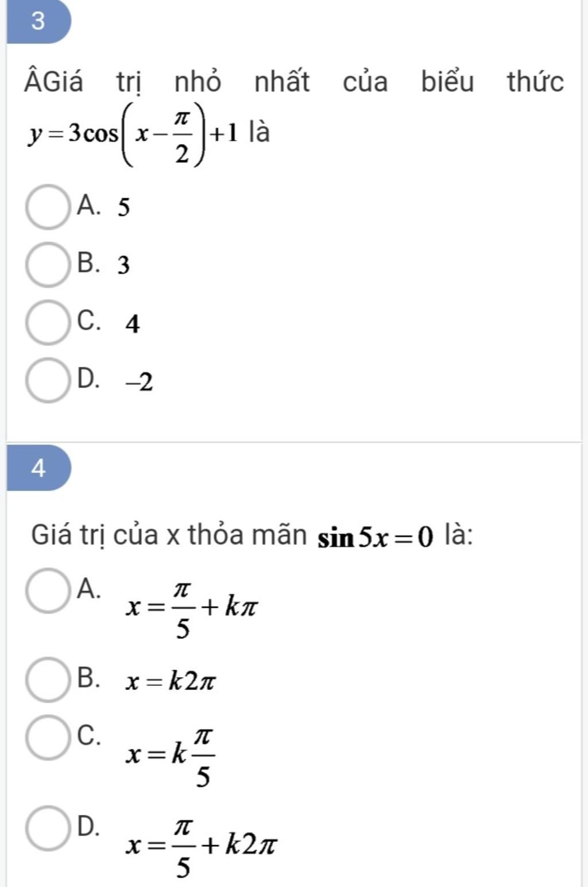Select question 4 option A radio
The height and width of the screenshot is (887, 588).
(47, 591)
